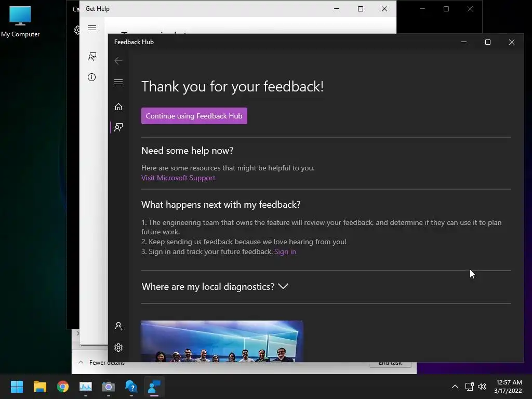532x399 pixels.
Task: Close the Feedback Hub window
Action: pos(512,42)
